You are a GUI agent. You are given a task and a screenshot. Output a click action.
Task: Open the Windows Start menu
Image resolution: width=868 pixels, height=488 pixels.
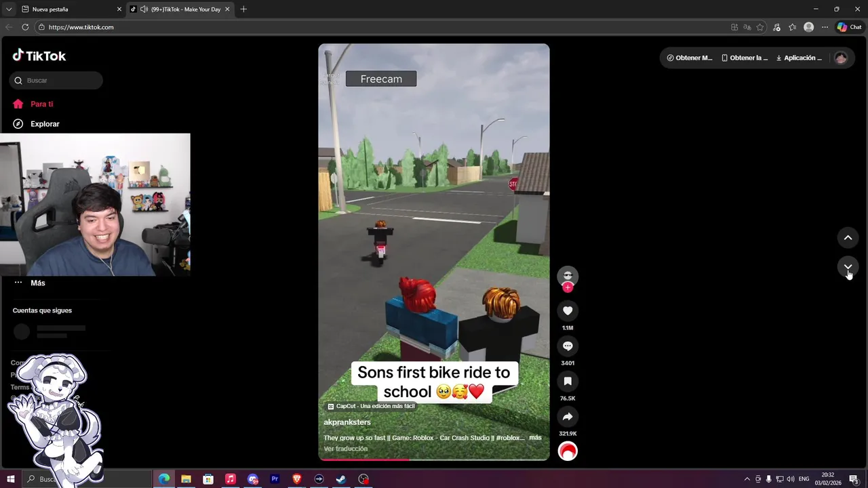click(x=10, y=479)
